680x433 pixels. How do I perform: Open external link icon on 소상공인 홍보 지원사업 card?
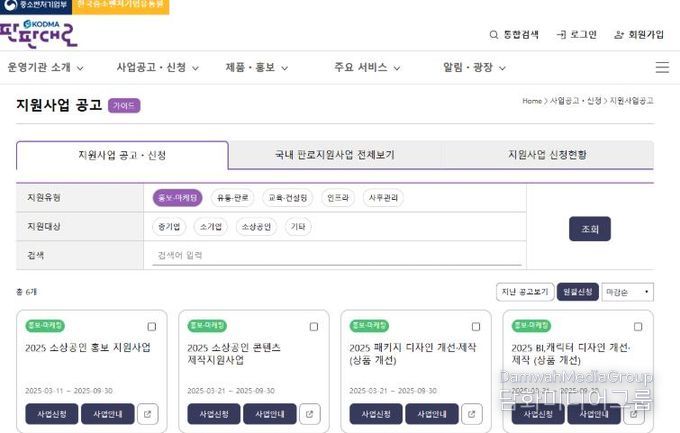tap(147, 414)
